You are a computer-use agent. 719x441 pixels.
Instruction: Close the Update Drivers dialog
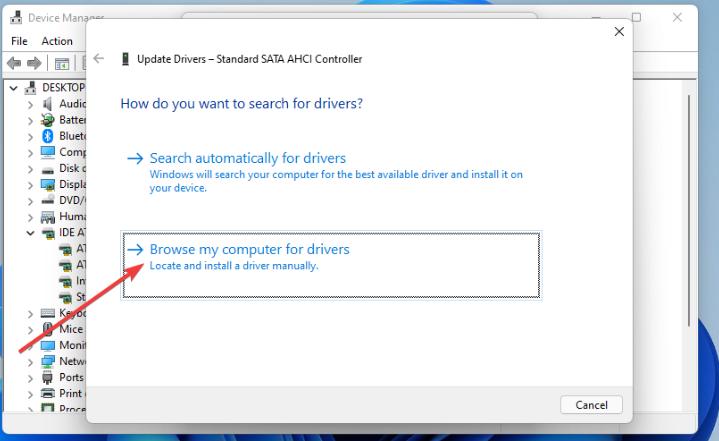(x=619, y=32)
